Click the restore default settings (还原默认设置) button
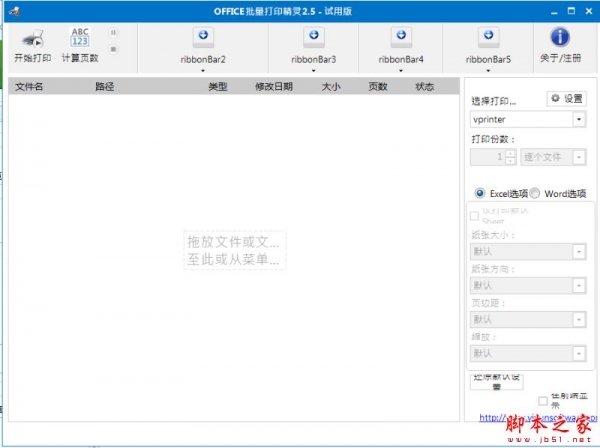The width and height of the screenshot is (600, 448). 496,382
